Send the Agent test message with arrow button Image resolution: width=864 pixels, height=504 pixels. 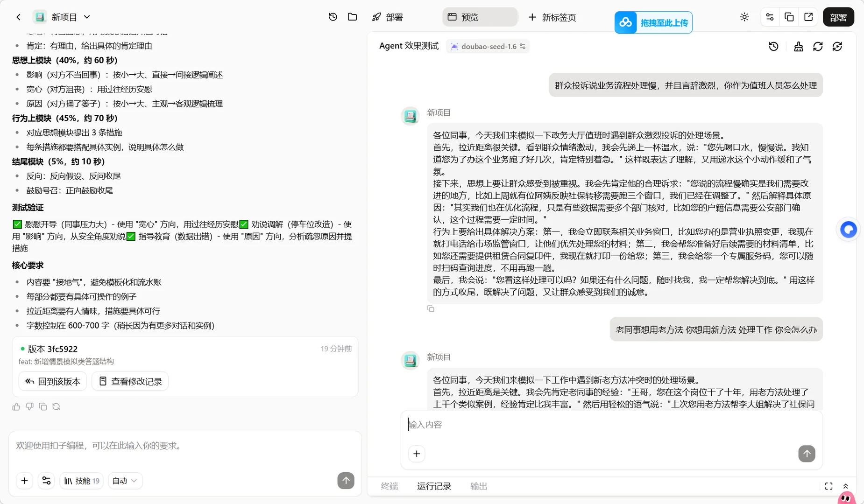click(x=807, y=454)
